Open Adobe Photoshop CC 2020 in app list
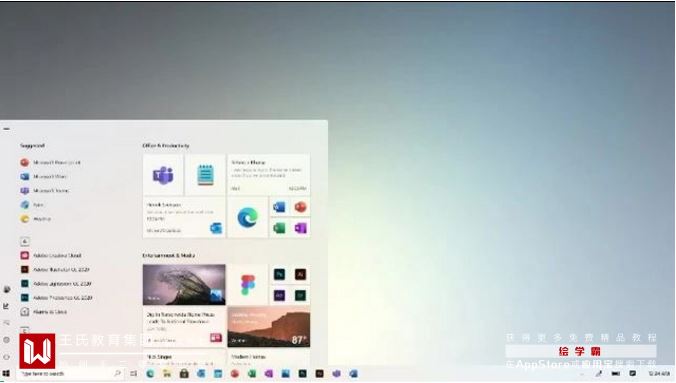This screenshot has width=676, height=383. click(56, 298)
